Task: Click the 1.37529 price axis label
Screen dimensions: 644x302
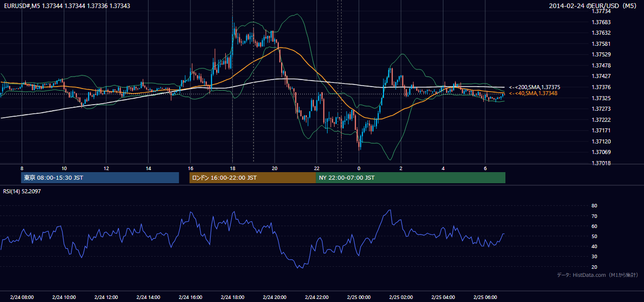Action: [x=601, y=54]
